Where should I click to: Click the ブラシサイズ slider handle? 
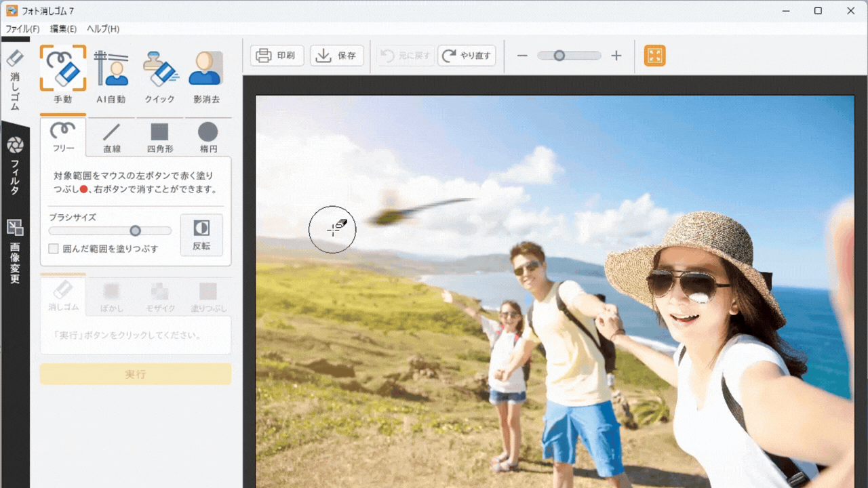pos(135,230)
